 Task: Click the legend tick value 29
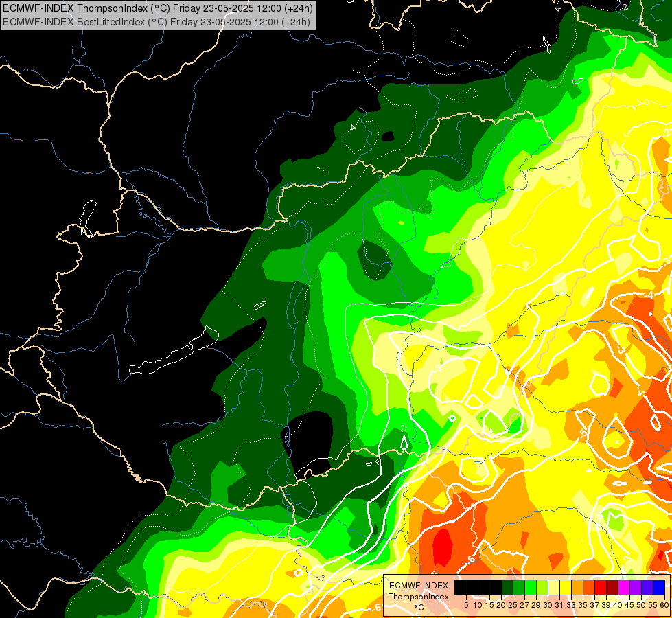click(x=536, y=605)
